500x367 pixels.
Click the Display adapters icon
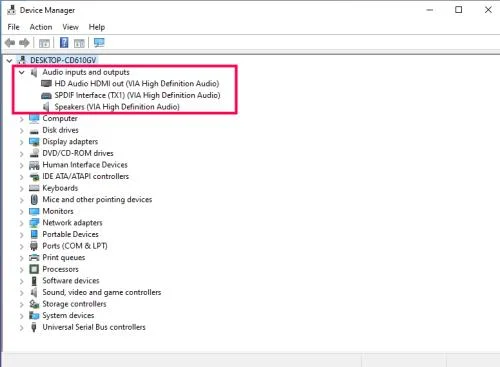click(x=34, y=142)
